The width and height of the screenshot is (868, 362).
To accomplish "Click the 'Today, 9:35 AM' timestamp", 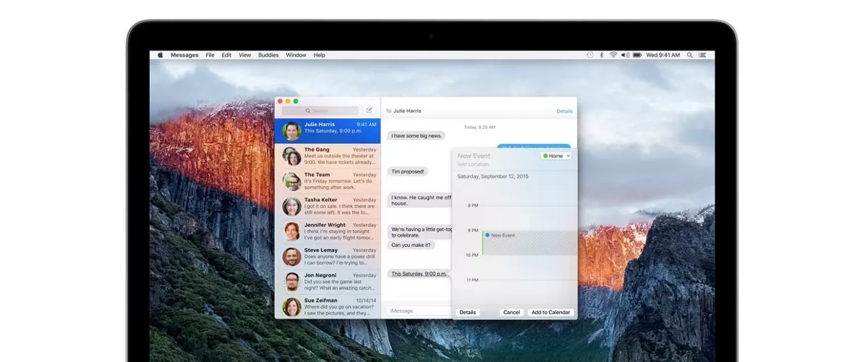I will point(480,127).
